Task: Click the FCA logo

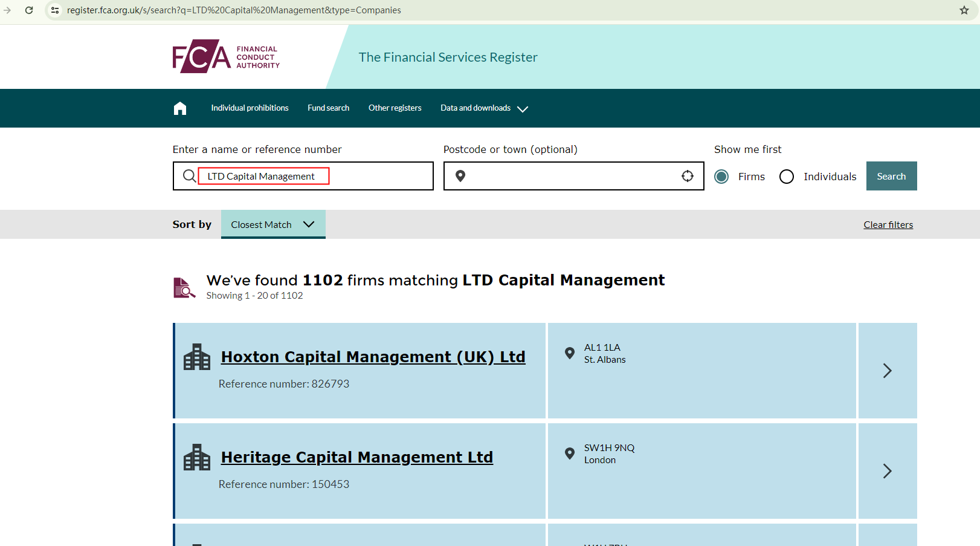Action: point(226,57)
